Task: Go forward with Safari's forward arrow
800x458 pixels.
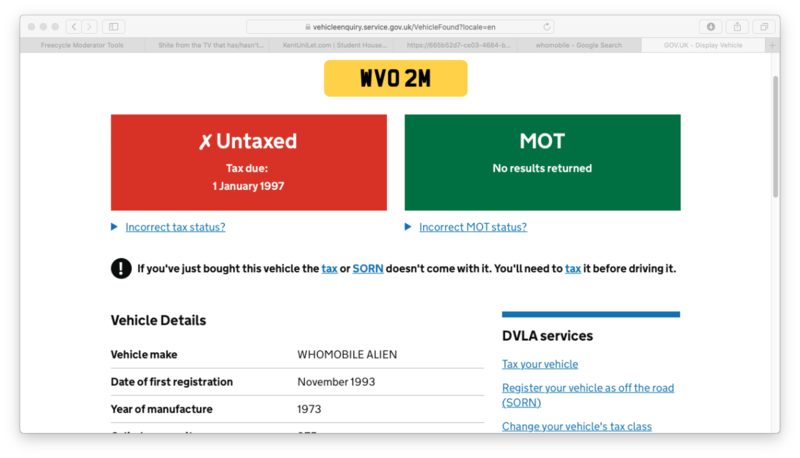Action: point(89,27)
